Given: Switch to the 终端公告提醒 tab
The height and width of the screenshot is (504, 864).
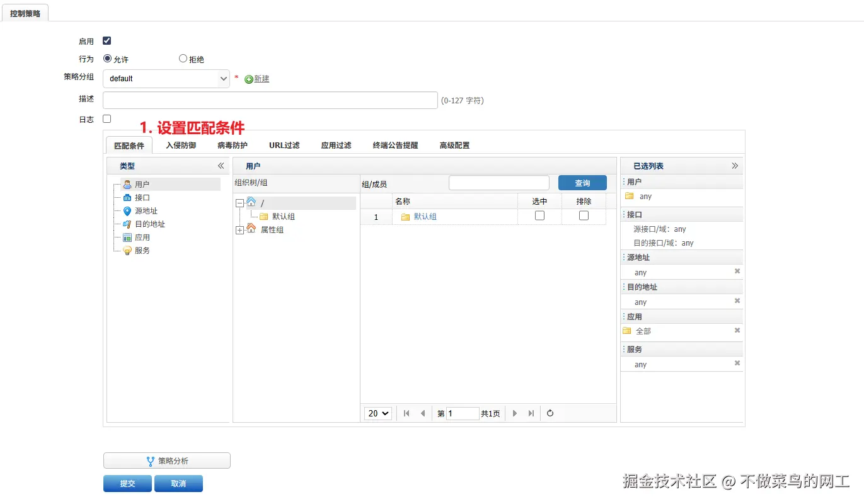Looking at the screenshot, I should click(x=395, y=145).
